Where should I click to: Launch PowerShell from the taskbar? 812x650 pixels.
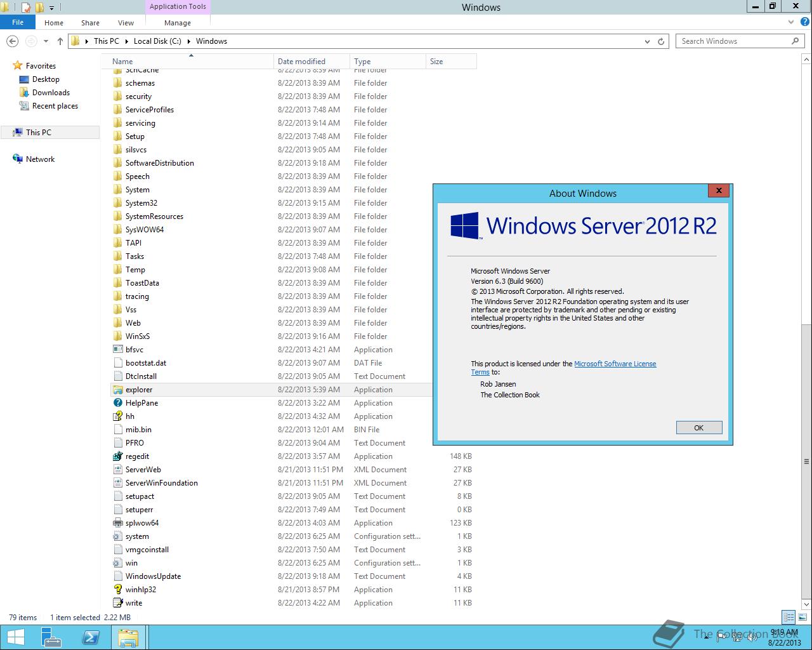tap(91, 637)
